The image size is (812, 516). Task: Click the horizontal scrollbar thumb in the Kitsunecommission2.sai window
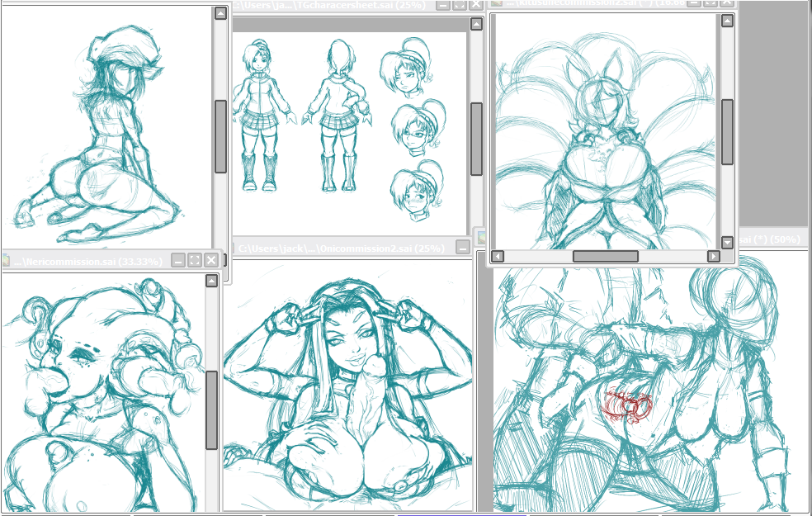pyautogui.click(x=606, y=256)
